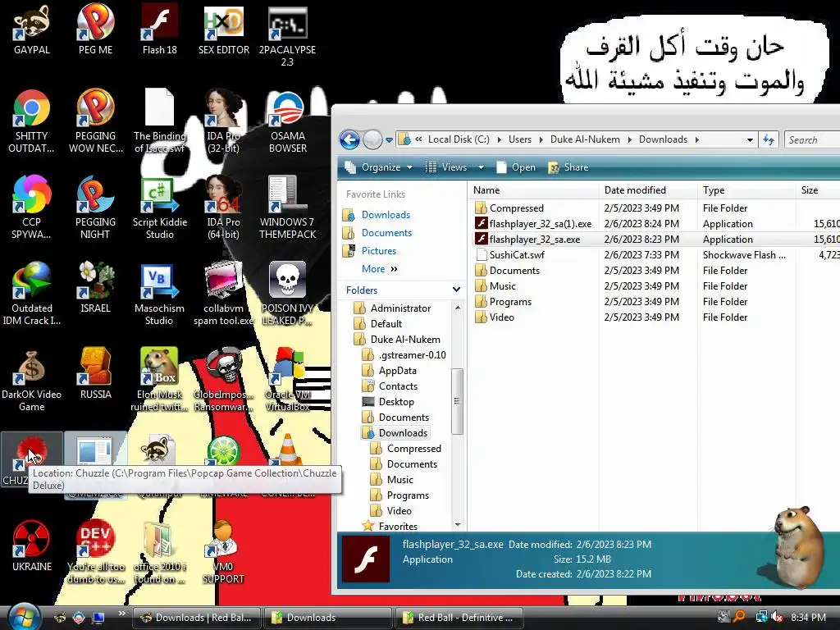
Task: Expand the Views dropdown arrow
Action: pyautogui.click(x=481, y=167)
